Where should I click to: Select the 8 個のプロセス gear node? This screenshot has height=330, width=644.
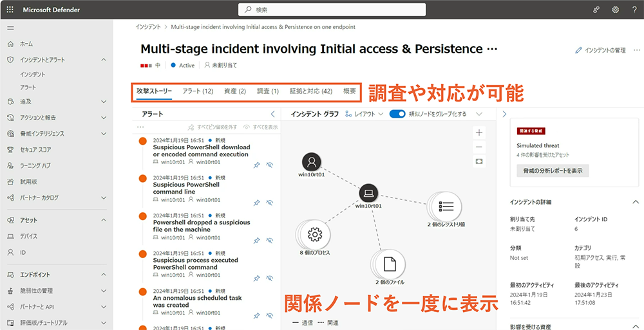314,235
